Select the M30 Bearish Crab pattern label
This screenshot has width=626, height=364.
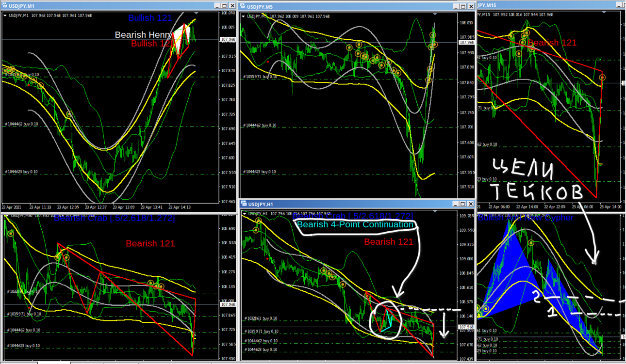point(114,218)
